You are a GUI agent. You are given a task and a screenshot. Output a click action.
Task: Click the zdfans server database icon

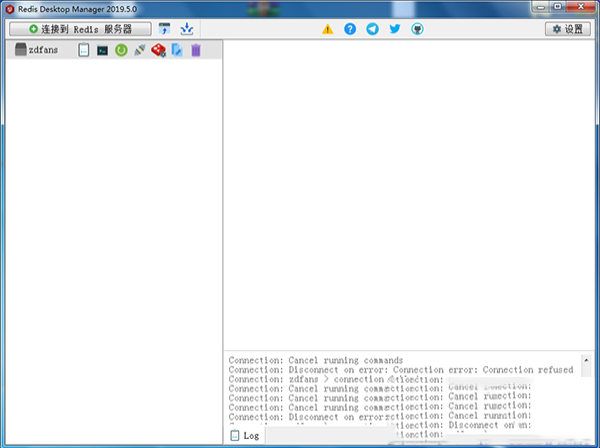click(20, 50)
